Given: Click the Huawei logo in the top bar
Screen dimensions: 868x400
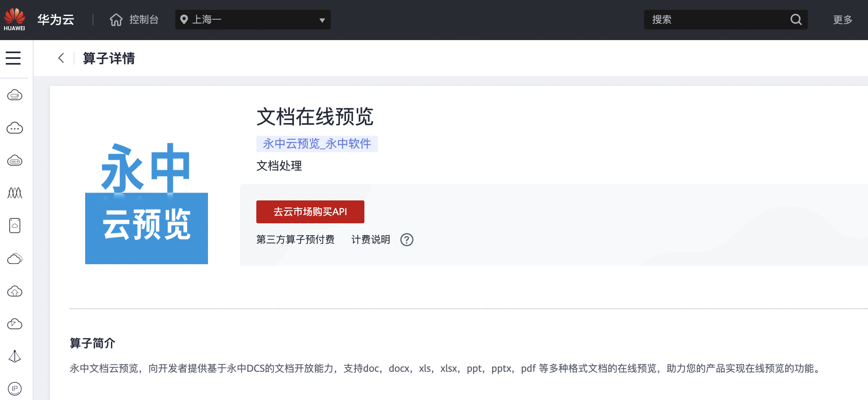Looking at the screenshot, I should [14, 19].
